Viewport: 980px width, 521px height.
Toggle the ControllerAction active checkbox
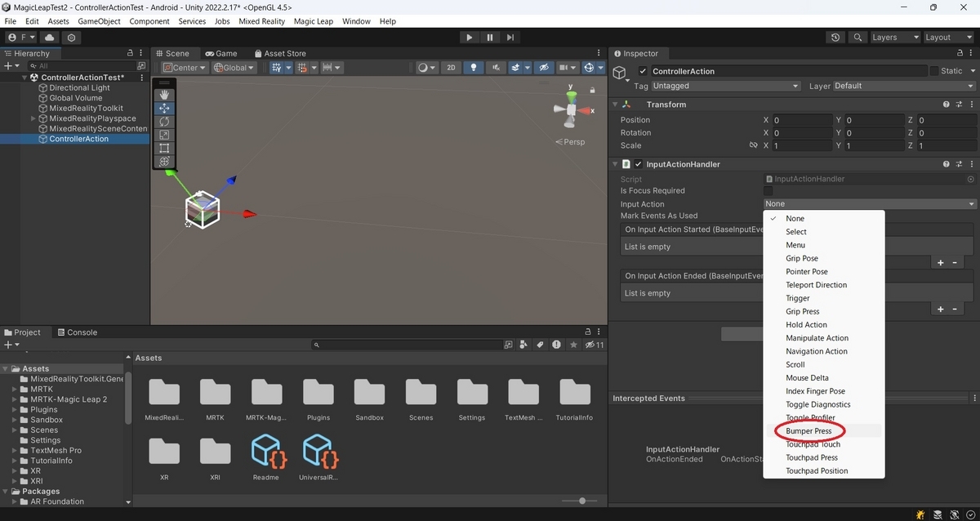(x=643, y=71)
